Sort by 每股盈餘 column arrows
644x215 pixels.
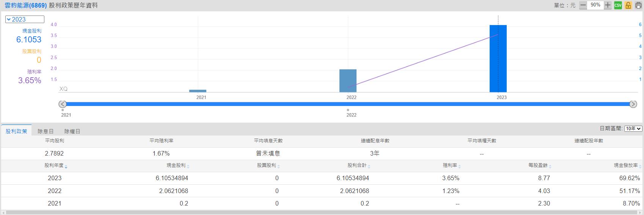(550, 167)
